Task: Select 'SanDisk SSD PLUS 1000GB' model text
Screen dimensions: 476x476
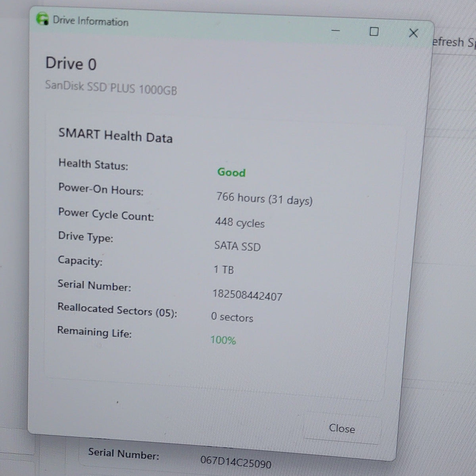Action: [111, 87]
